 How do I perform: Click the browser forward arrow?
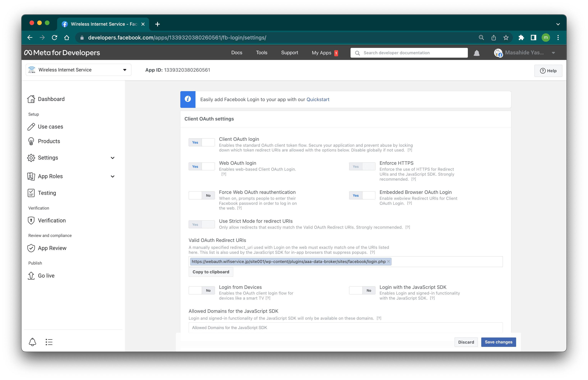click(x=42, y=38)
